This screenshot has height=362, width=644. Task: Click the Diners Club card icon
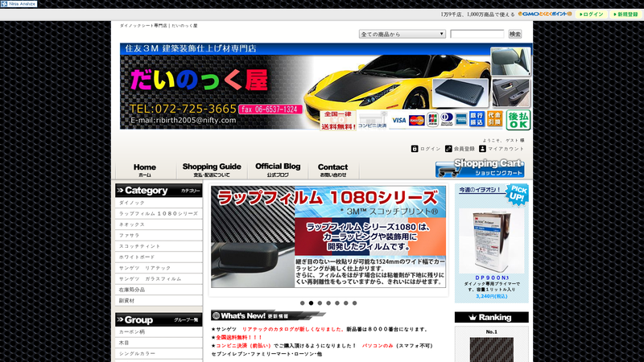[447, 119]
